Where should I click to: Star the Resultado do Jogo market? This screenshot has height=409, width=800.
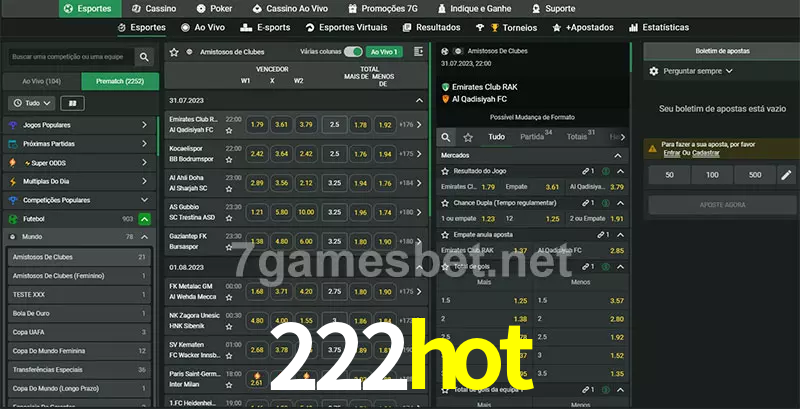(x=445, y=171)
